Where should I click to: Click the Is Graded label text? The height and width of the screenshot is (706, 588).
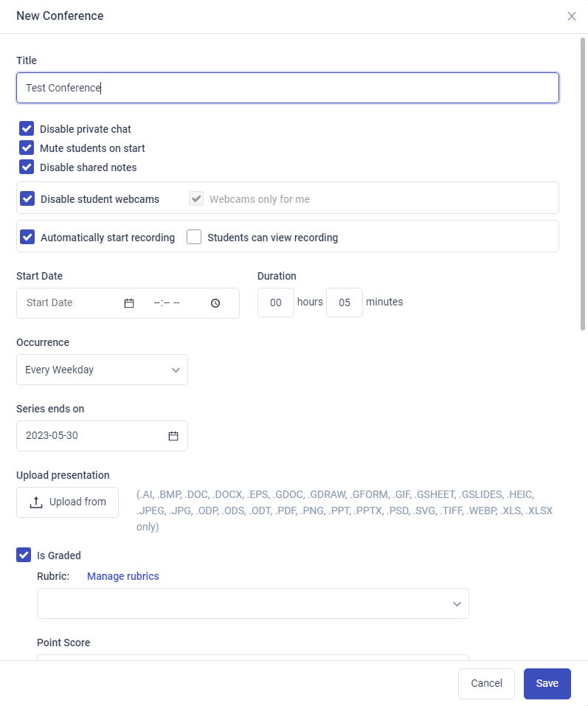tap(59, 556)
